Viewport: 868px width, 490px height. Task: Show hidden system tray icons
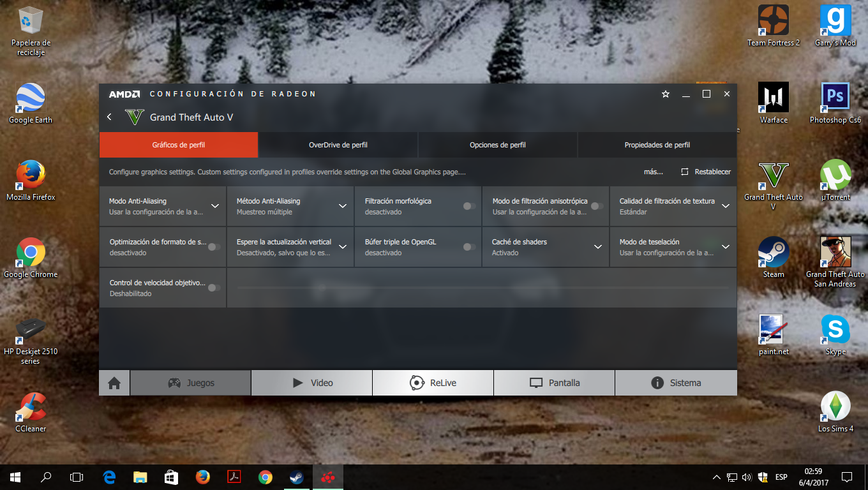click(716, 477)
